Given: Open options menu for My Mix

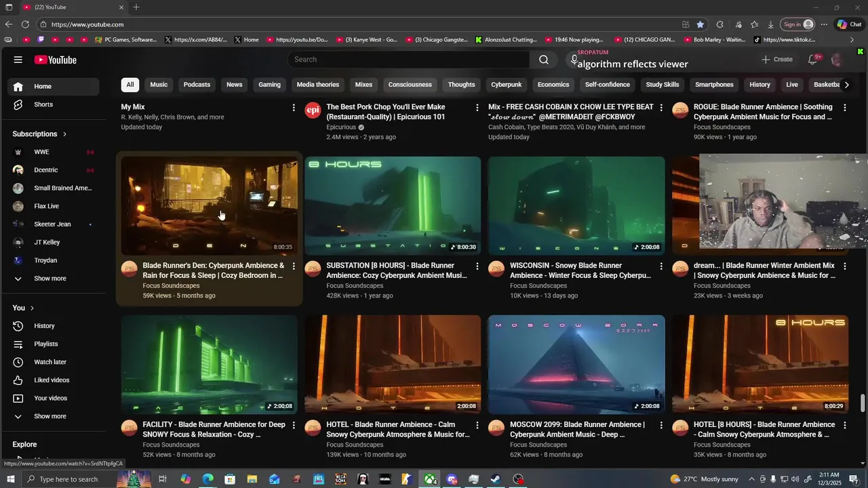Looking at the screenshot, I should (294, 108).
